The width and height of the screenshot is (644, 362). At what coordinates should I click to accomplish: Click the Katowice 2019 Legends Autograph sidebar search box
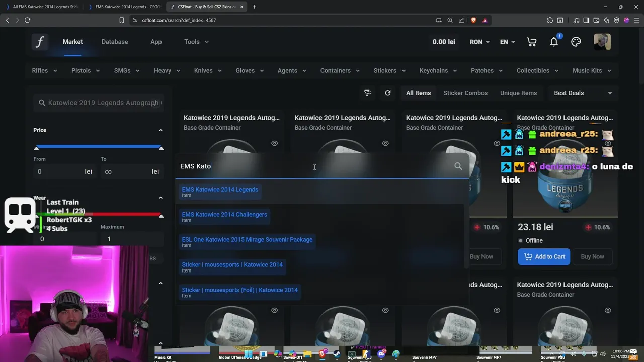click(x=98, y=103)
